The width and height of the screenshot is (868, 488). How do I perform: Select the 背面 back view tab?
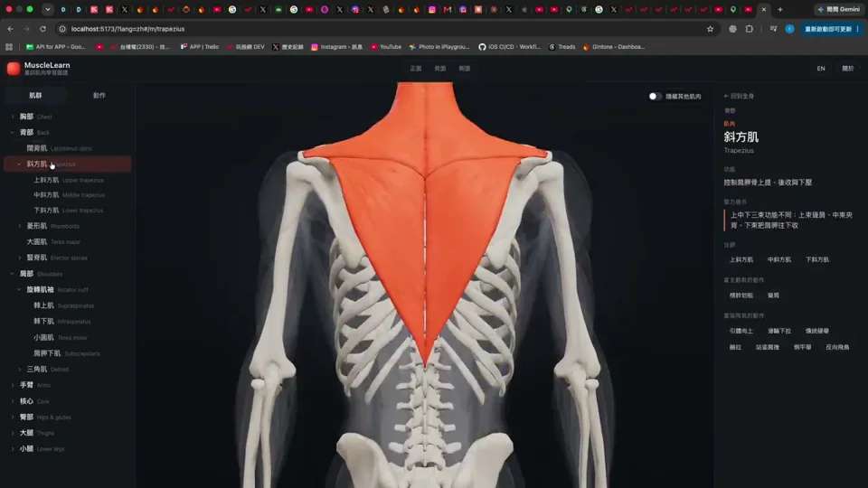(440, 69)
